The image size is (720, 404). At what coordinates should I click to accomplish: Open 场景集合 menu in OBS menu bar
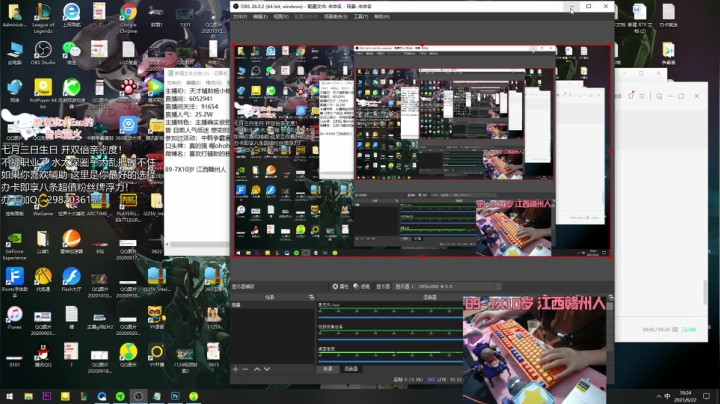tap(336, 17)
